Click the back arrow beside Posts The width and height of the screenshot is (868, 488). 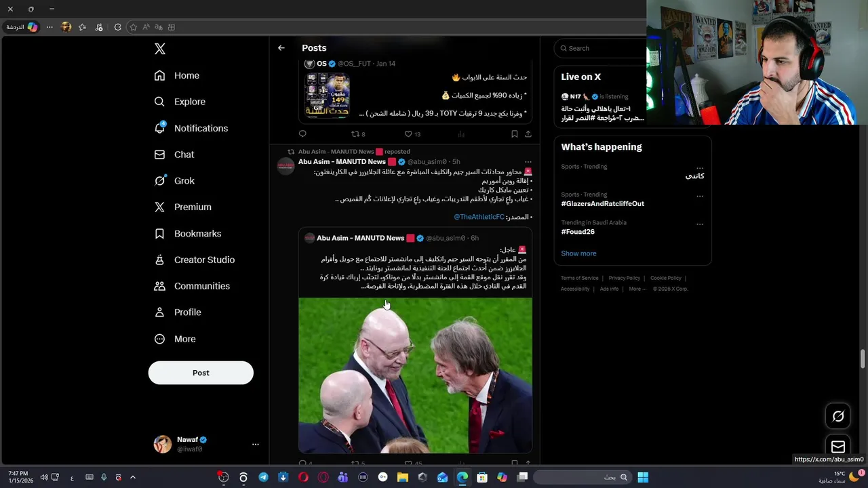[x=281, y=48]
